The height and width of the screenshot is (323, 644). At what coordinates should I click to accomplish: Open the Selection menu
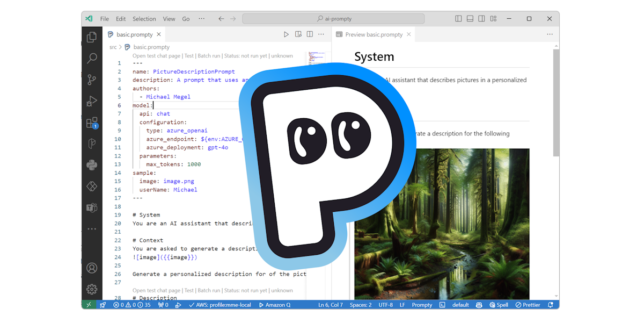click(x=144, y=18)
